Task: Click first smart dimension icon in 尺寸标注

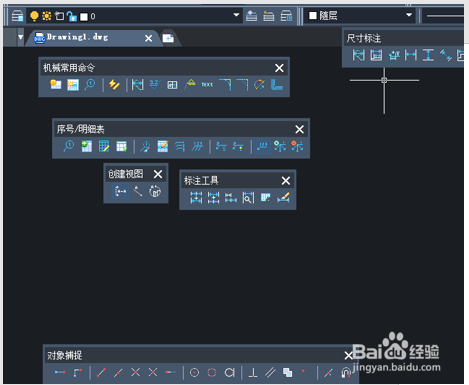Action: point(358,55)
